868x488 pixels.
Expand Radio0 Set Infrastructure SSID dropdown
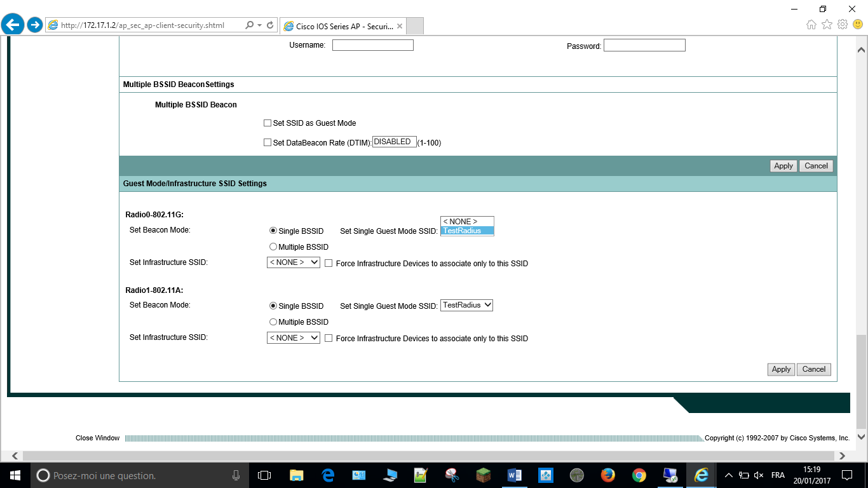(293, 262)
